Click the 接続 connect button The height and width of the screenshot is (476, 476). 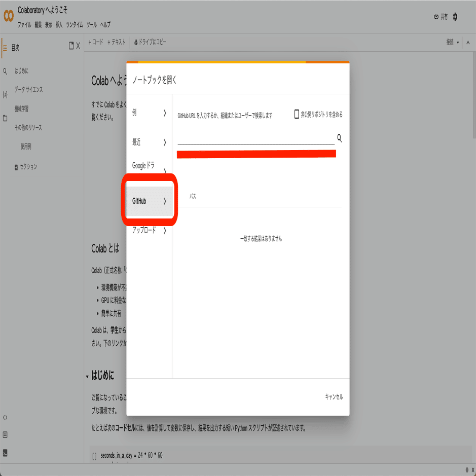click(450, 43)
